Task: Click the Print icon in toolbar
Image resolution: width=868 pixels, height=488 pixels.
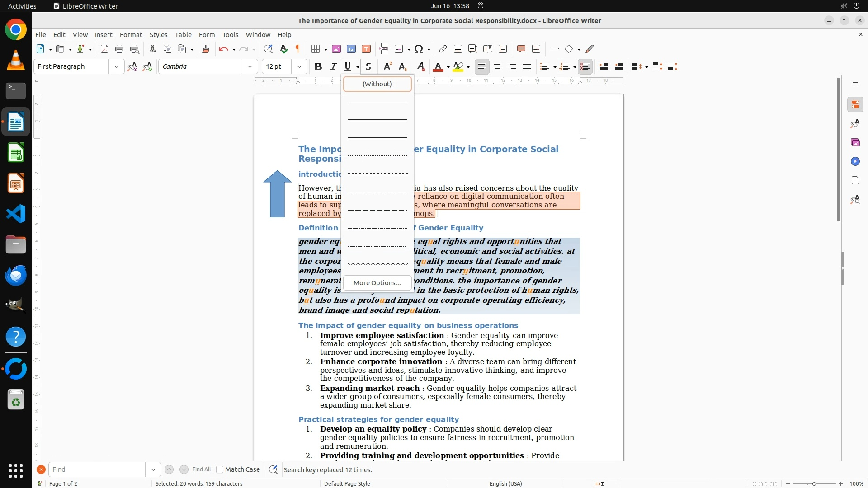Action: coord(119,49)
